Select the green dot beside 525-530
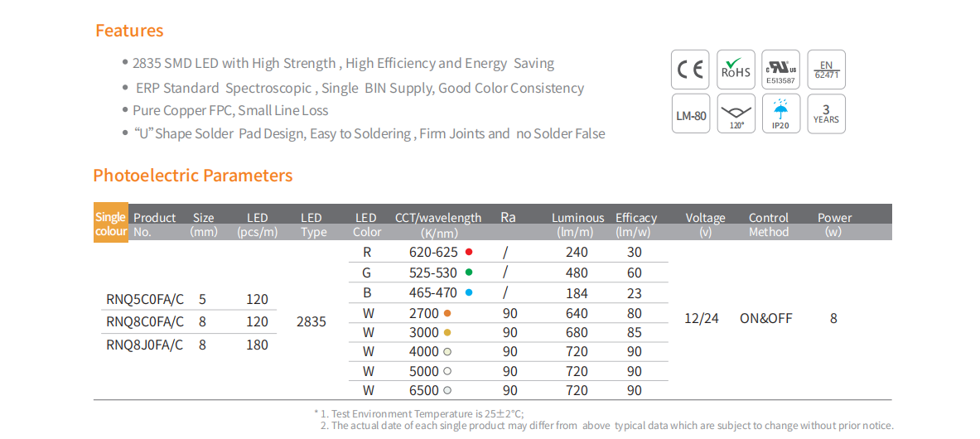The width and height of the screenshot is (980, 439). 469,272
